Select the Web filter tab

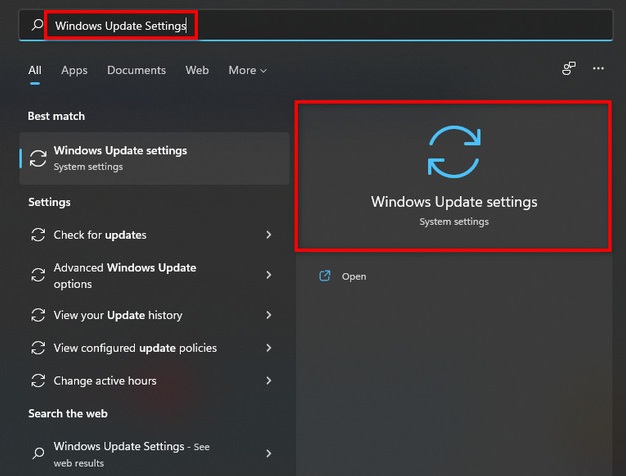pos(197,70)
